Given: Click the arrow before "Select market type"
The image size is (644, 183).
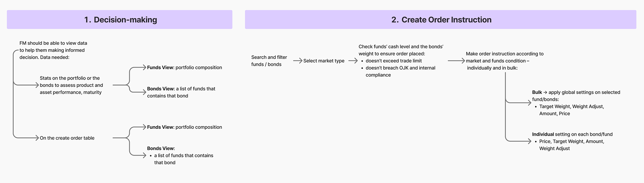Looking at the screenshot, I should 298,61.
